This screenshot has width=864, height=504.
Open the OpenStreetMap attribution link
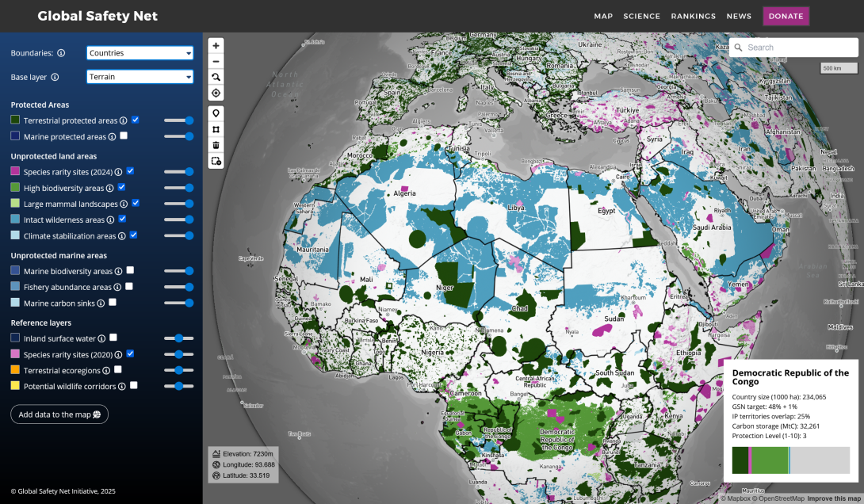[778, 498]
